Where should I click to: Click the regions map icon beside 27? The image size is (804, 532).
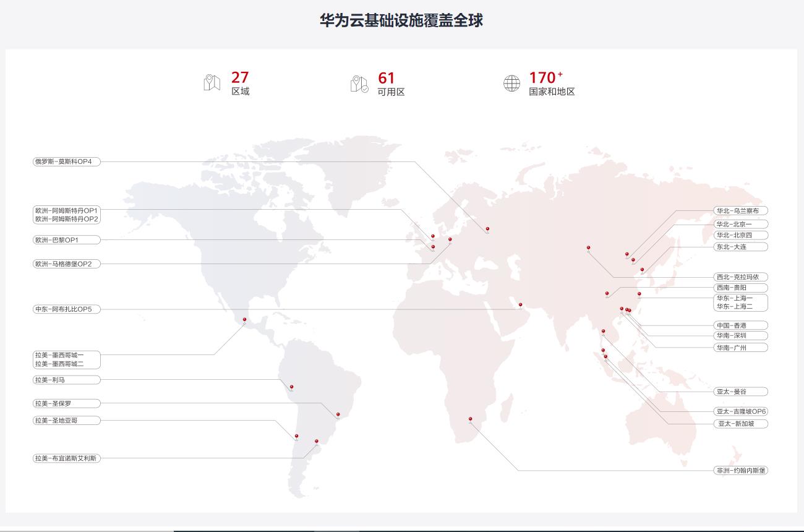[x=212, y=83]
